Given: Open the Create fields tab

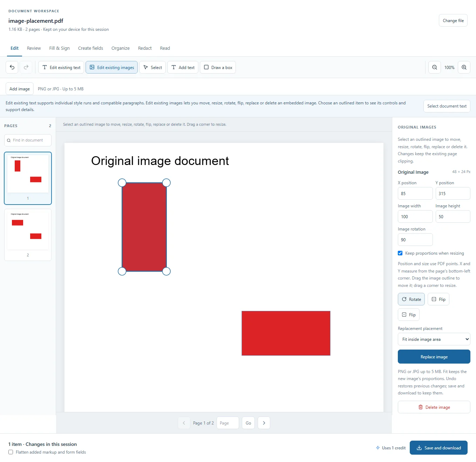Looking at the screenshot, I should 90,48.
